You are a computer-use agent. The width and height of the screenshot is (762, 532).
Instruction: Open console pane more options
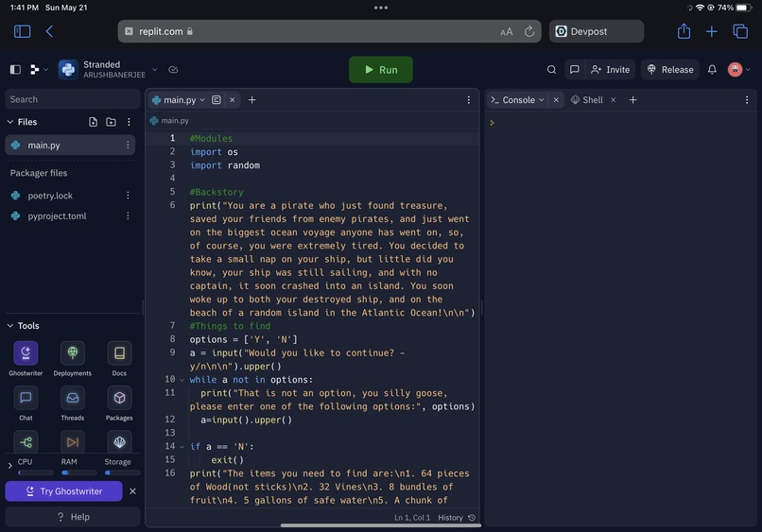[747, 99]
